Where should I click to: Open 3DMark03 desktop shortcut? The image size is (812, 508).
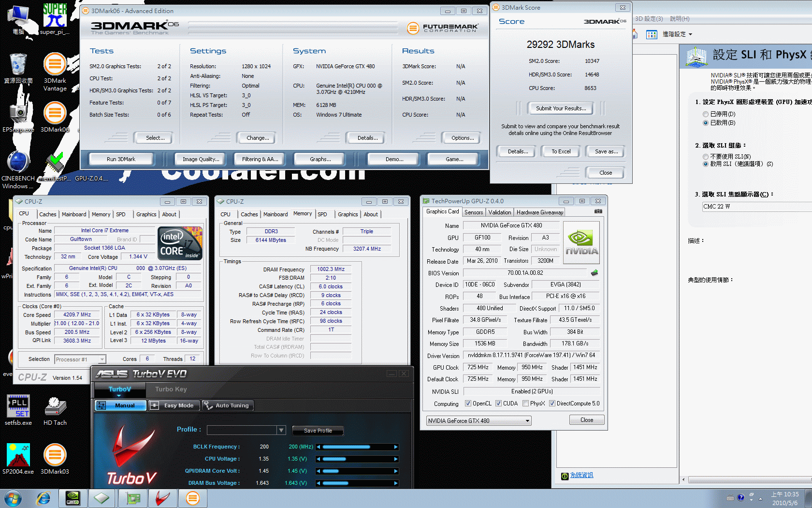(x=55, y=459)
